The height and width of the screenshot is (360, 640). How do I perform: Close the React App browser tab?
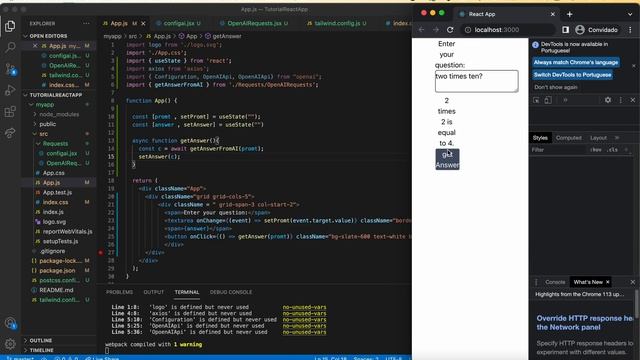(553, 14)
